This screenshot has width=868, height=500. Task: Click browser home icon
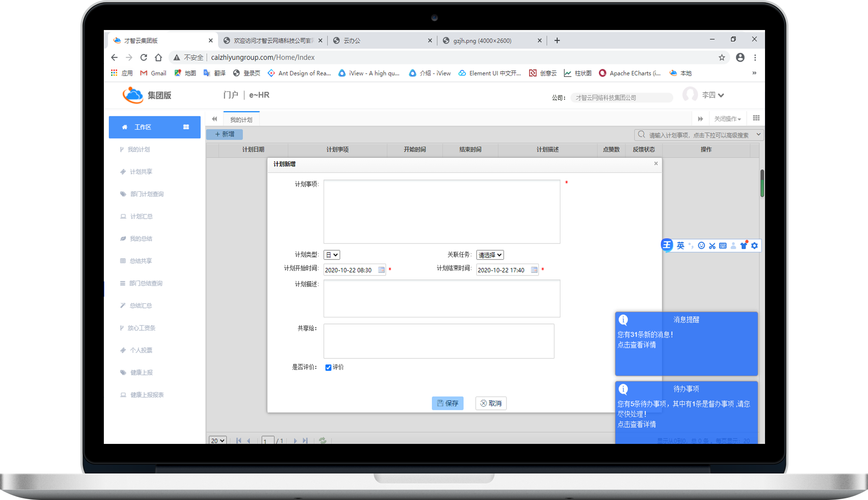tap(159, 57)
